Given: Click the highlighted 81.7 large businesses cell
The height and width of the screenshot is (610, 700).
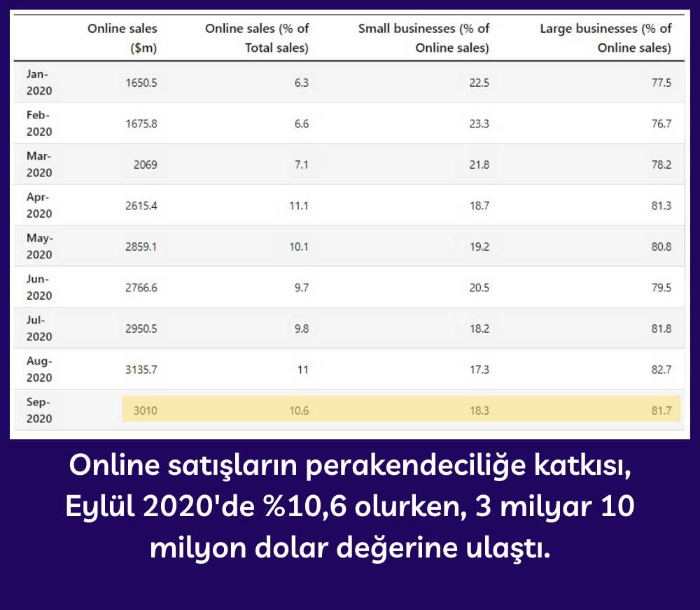Looking at the screenshot, I should (x=661, y=410).
